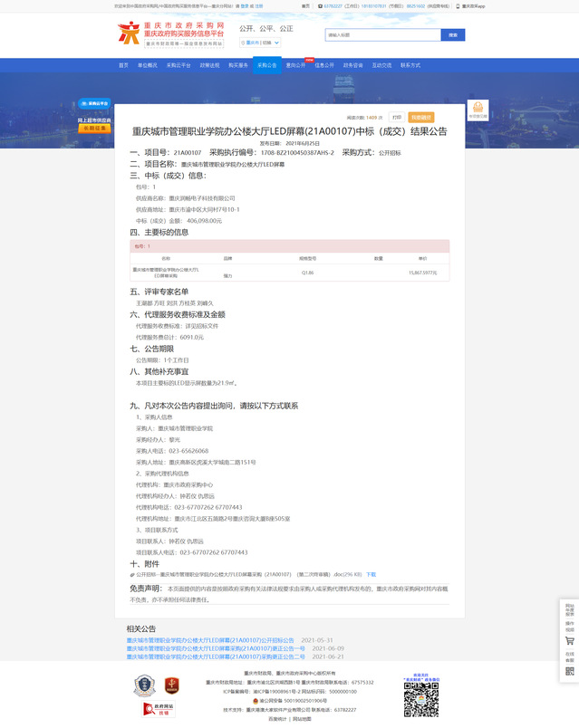Open the 首页 navigation tab
579x728 pixels.
tap(123, 65)
